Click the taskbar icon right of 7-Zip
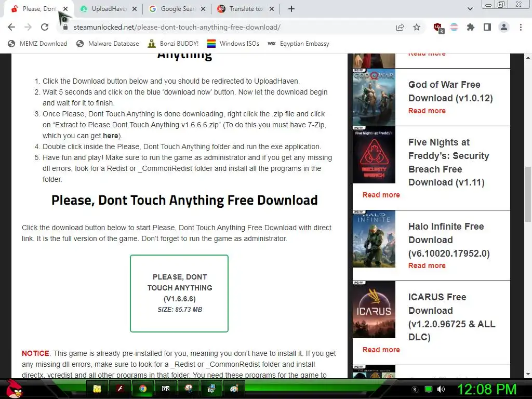The width and height of the screenshot is (532, 399). tap(188, 389)
